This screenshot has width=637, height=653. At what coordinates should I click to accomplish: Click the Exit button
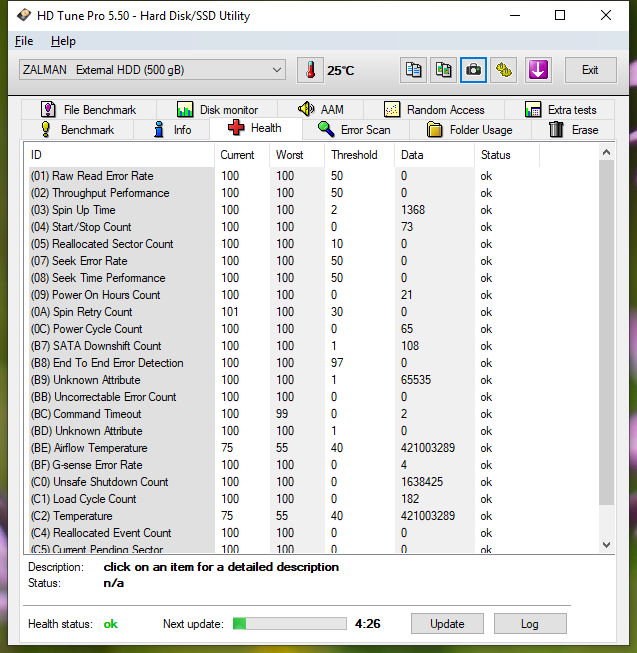[x=590, y=70]
